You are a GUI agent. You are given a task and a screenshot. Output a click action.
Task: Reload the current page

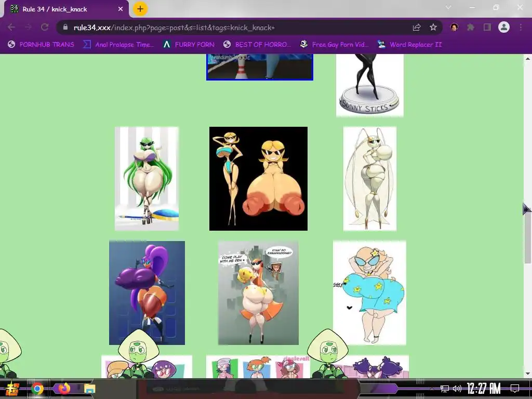tap(45, 27)
